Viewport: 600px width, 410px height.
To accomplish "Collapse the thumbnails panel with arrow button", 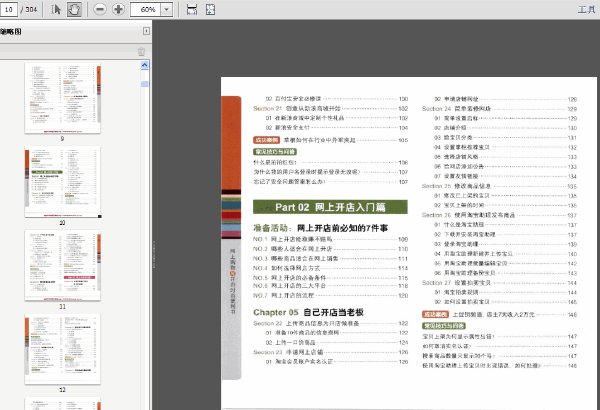I will pyautogui.click(x=146, y=31).
